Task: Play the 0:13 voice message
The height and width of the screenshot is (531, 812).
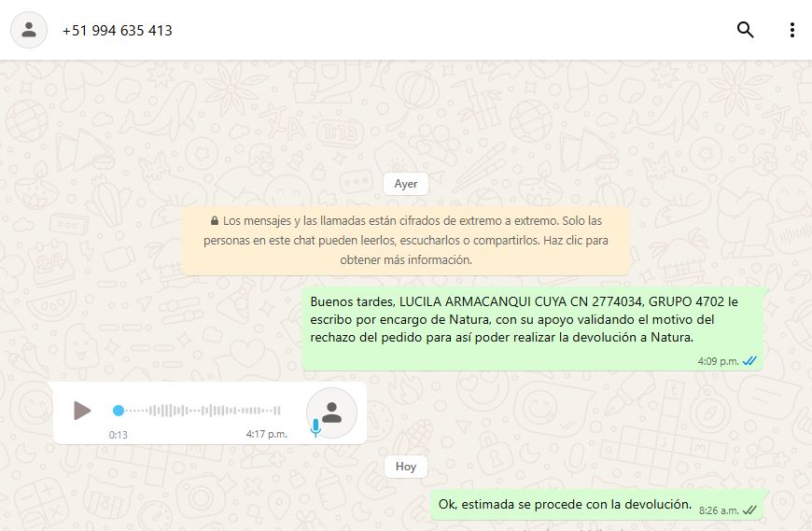Action: (82, 411)
